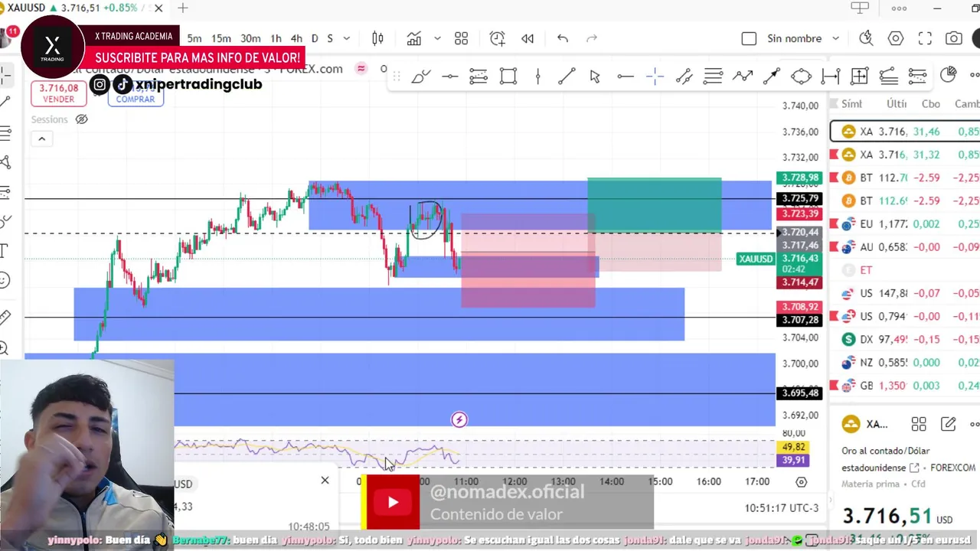This screenshot has height=551, width=980.
Task: Select the NZ 0,585 watchlist row
Action: [905, 362]
